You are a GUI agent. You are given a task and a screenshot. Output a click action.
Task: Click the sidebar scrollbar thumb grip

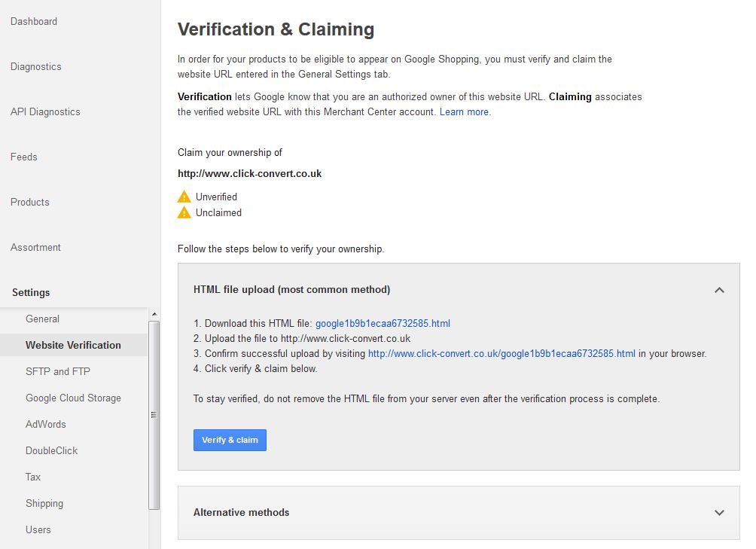click(x=154, y=415)
